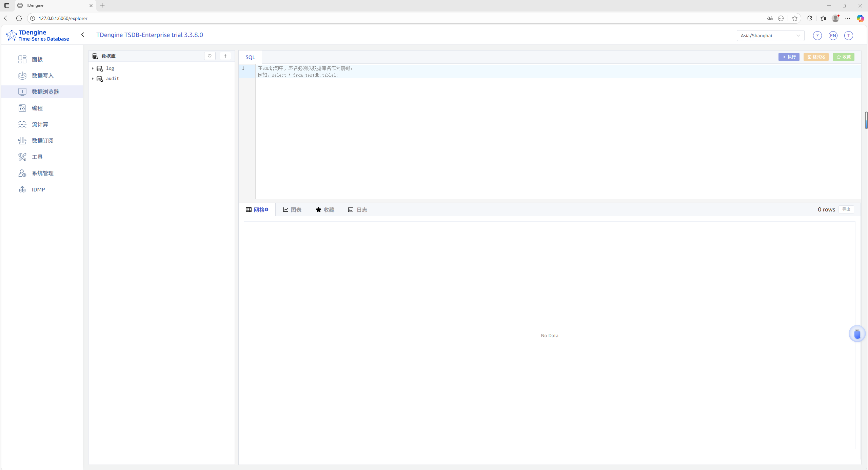Click the 格式化 format button
The width and height of the screenshot is (868, 470).
(x=816, y=57)
